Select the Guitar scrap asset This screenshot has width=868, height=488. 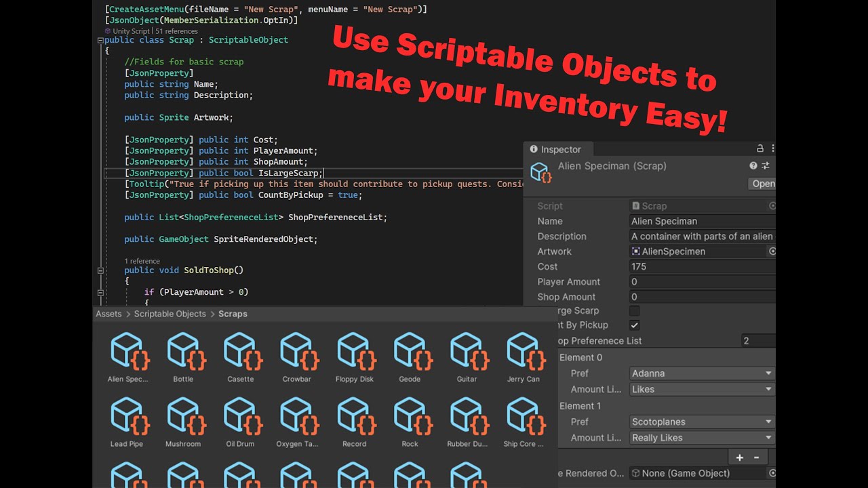tap(467, 357)
